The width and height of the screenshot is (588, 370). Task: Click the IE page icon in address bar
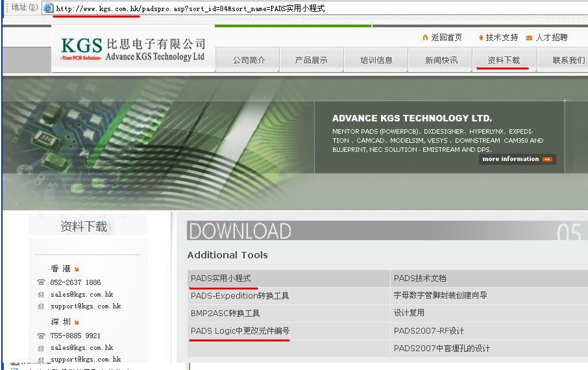pos(48,8)
